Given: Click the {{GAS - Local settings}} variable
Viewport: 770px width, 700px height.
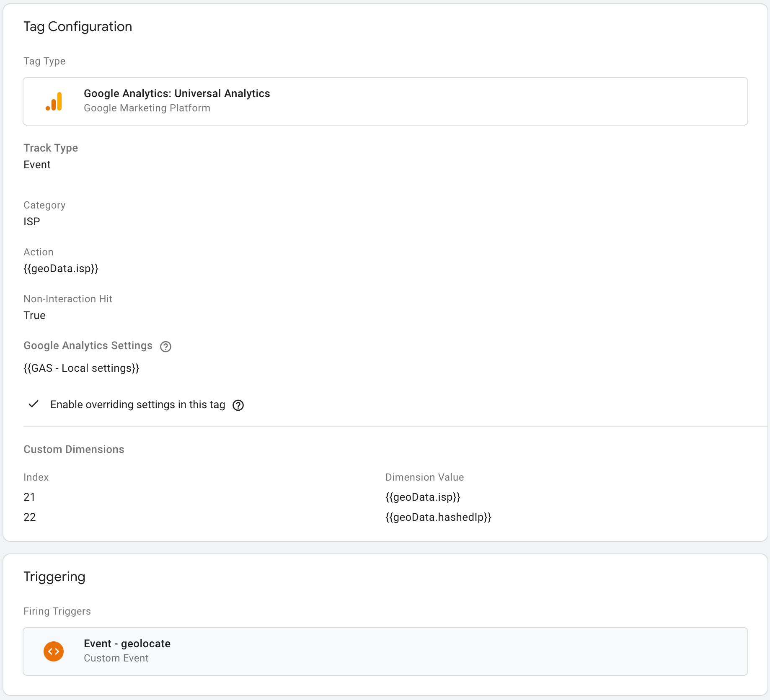Looking at the screenshot, I should [81, 368].
